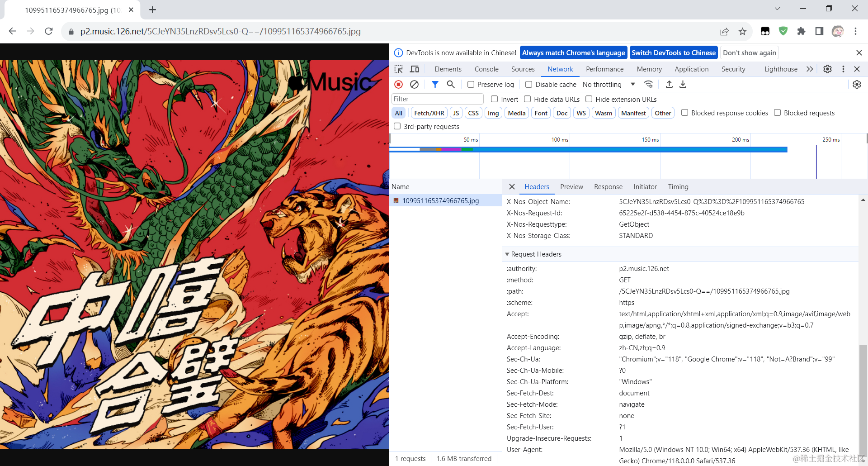Enable the Disable cache checkbox
Image resolution: width=868 pixels, height=466 pixels.
(x=528, y=85)
